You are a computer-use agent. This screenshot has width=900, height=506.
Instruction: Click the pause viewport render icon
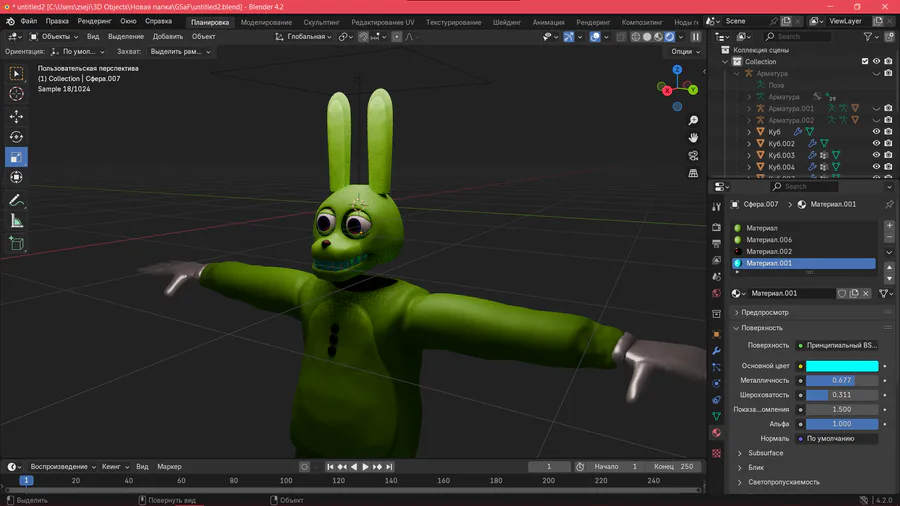(696, 37)
